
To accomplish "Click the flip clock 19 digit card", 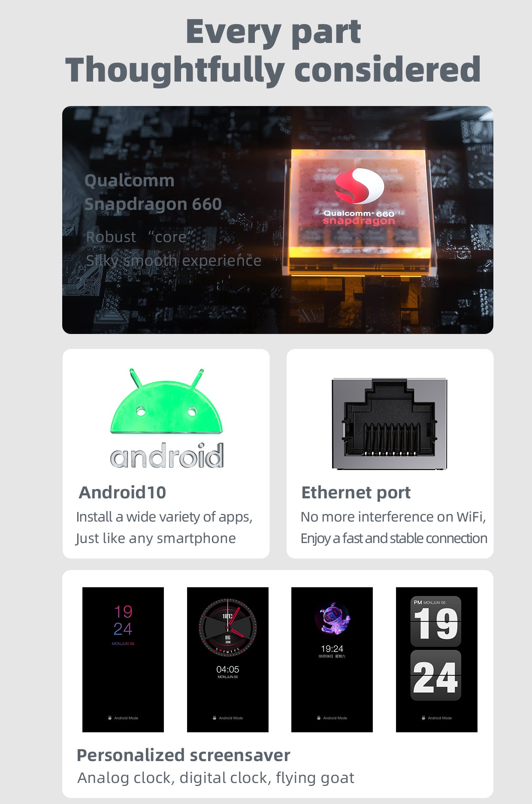I will tap(436, 622).
